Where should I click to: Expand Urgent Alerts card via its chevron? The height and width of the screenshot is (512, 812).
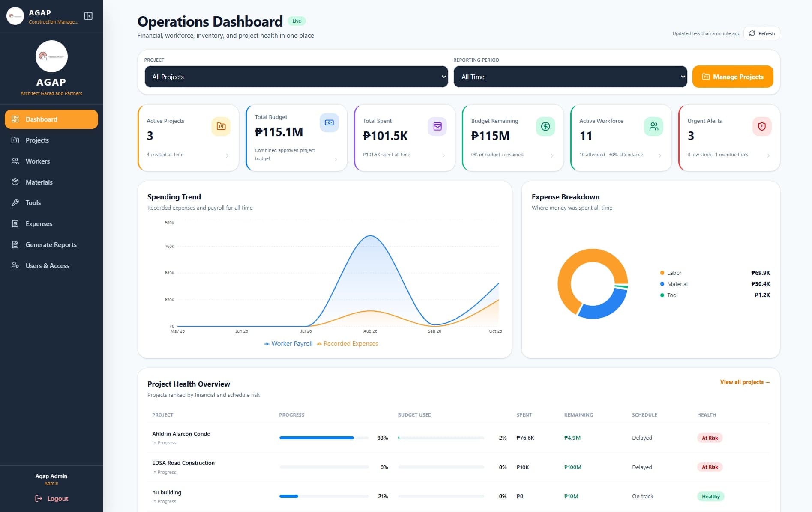point(768,155)
